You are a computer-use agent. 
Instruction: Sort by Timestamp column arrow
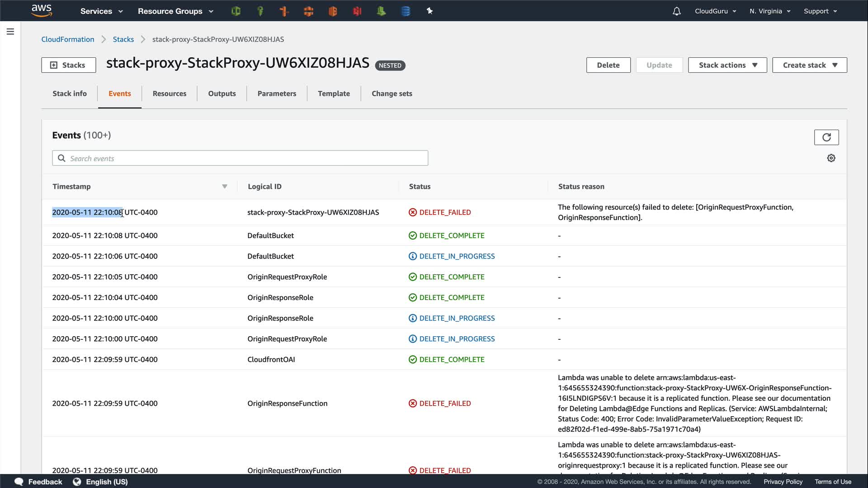point(224,187)
